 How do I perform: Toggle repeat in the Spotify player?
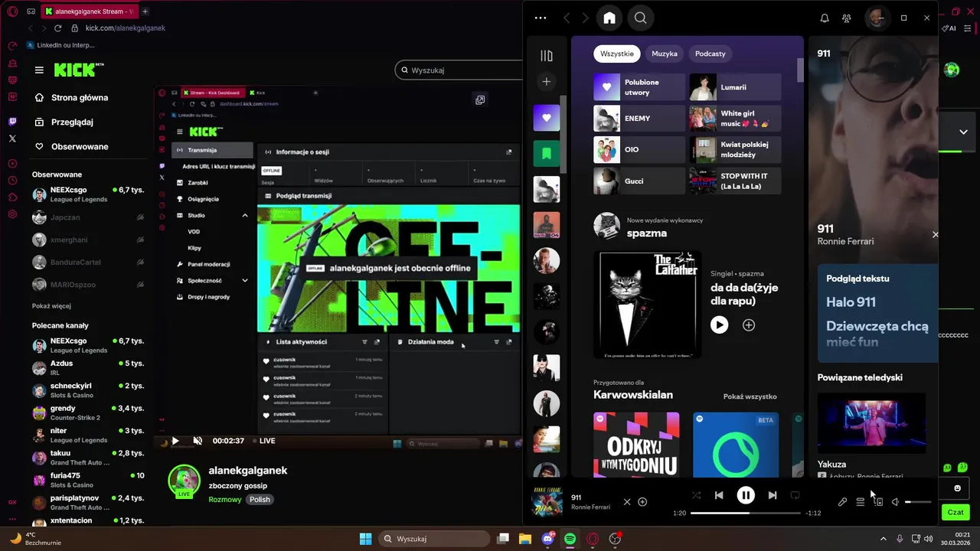coord(795,495)
